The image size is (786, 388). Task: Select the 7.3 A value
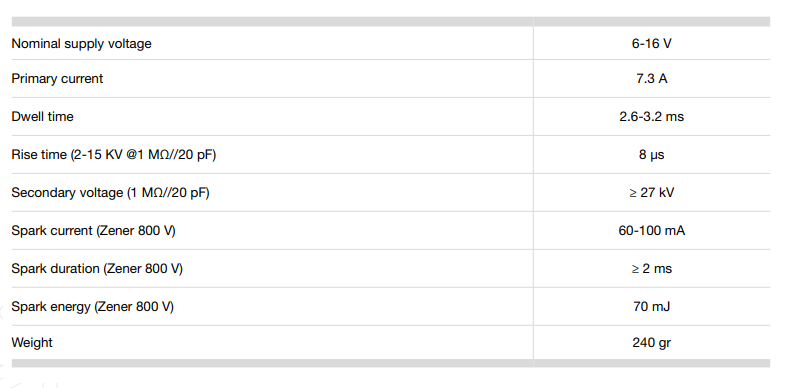coord(651,79)
